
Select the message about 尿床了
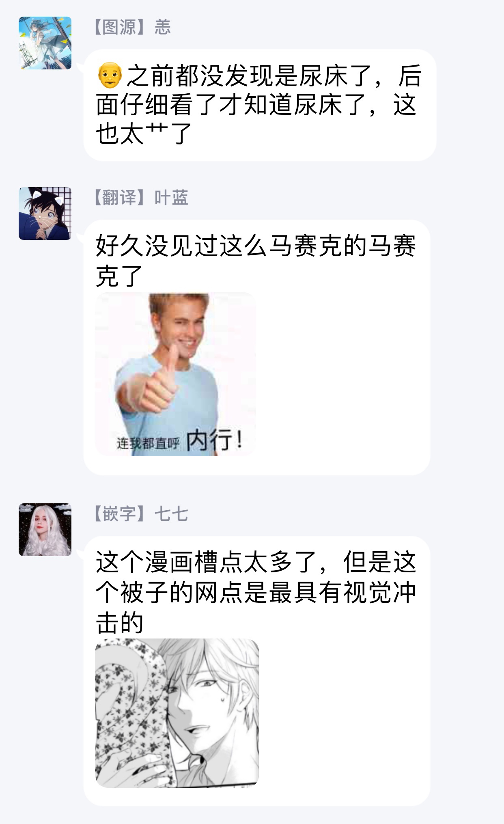point(259,104)
